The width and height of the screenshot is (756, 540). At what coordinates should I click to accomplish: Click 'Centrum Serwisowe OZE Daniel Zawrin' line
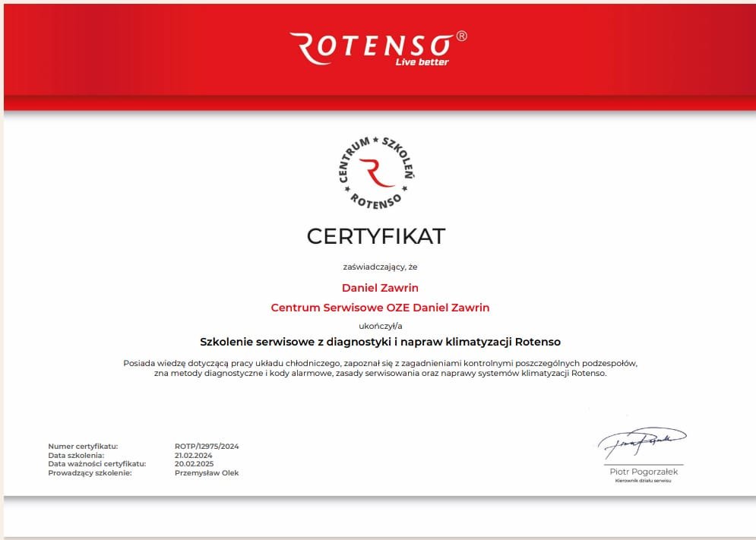tap(380, 308)
